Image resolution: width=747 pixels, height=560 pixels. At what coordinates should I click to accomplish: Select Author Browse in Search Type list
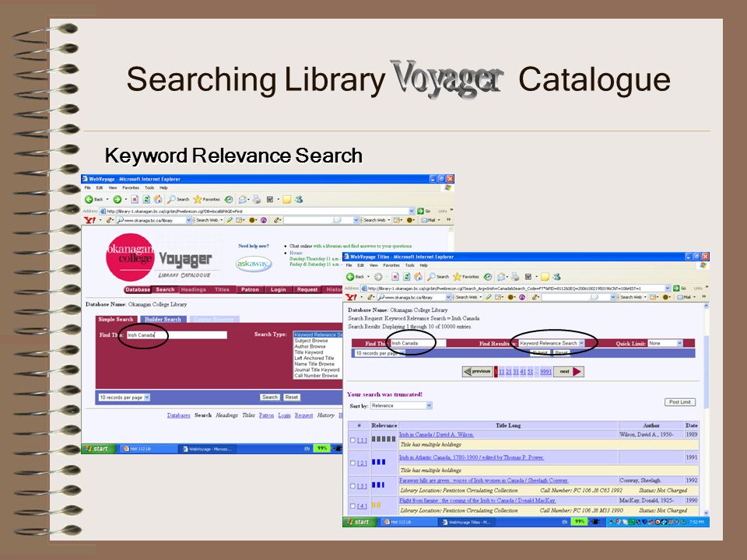[310, 346]
